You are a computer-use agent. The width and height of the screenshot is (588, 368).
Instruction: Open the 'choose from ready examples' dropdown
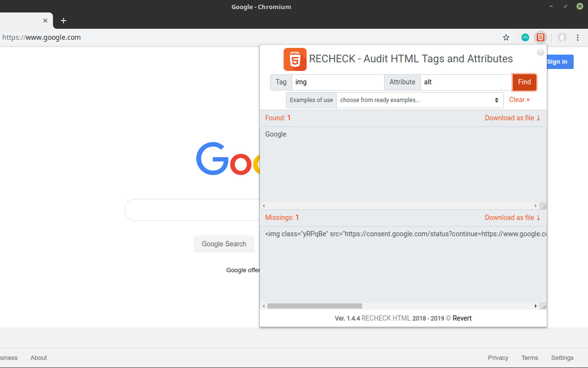click(x=420, y=100)
